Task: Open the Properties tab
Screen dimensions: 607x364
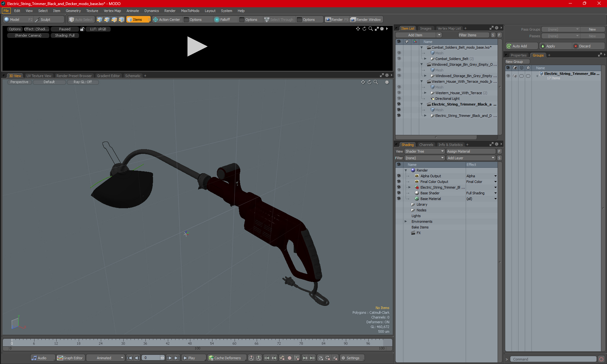Action: pos(518,55)
